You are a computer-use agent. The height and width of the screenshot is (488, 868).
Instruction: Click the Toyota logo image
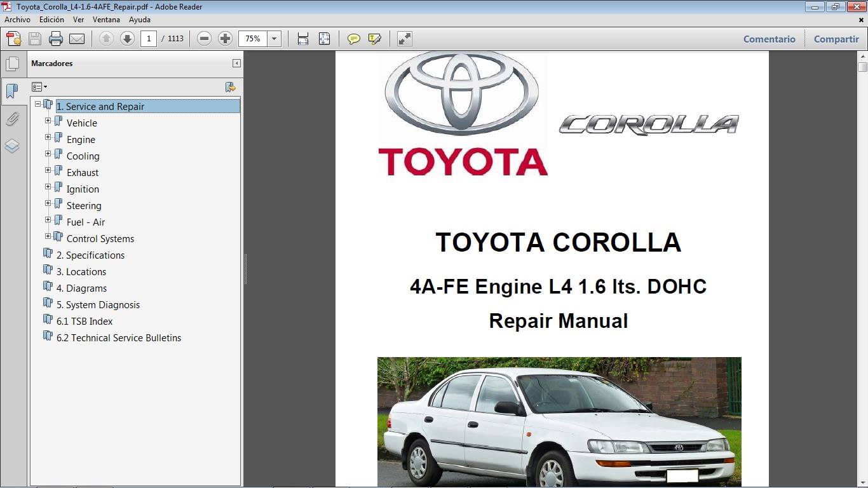click(x=463, y=114)
